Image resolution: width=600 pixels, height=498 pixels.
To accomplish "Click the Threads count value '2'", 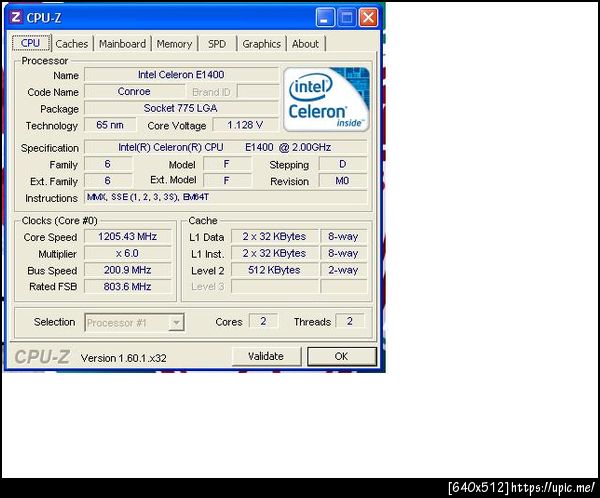I will pos(350,321).
